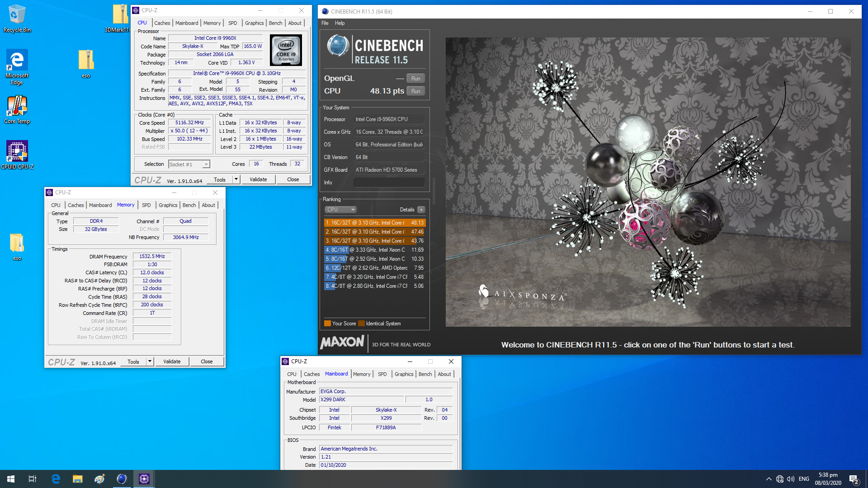This screenshot has width=868, height=488.
Task: Click Tools button in CPU window
Action: click(220, 179)
